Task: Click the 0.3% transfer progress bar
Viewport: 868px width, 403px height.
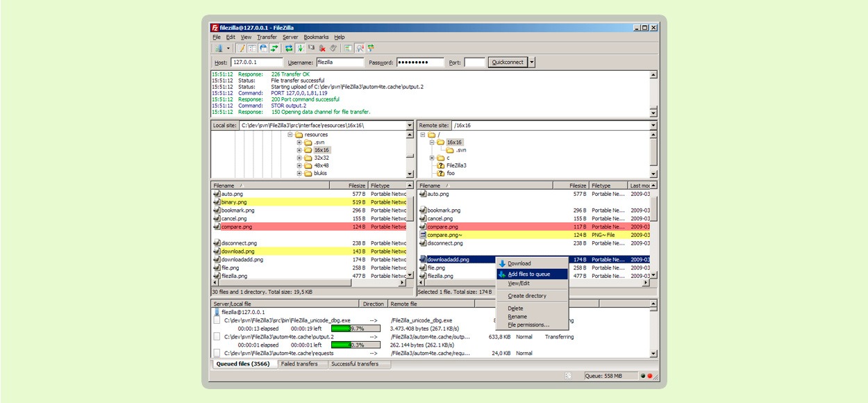Action: (x=356, y=345)
